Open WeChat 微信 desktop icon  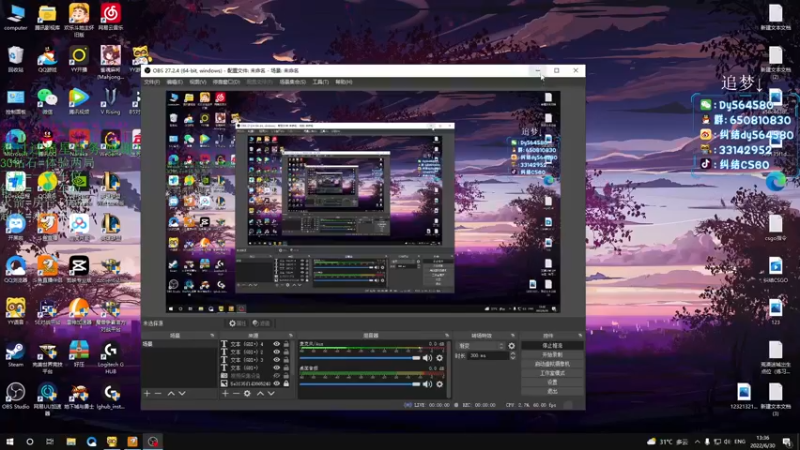[47, 101]
